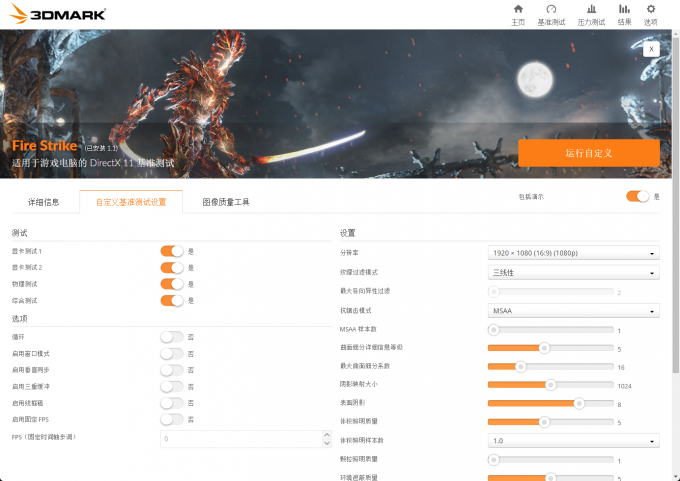
Task: Click the MSAA 样本数 slider handle
Action: tap(494, 330)
